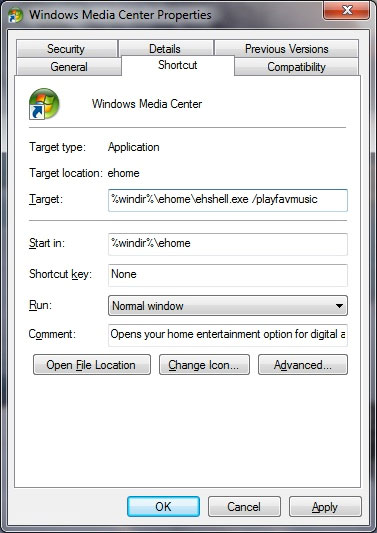Go to the Compatibility tab

pos(296,67)
